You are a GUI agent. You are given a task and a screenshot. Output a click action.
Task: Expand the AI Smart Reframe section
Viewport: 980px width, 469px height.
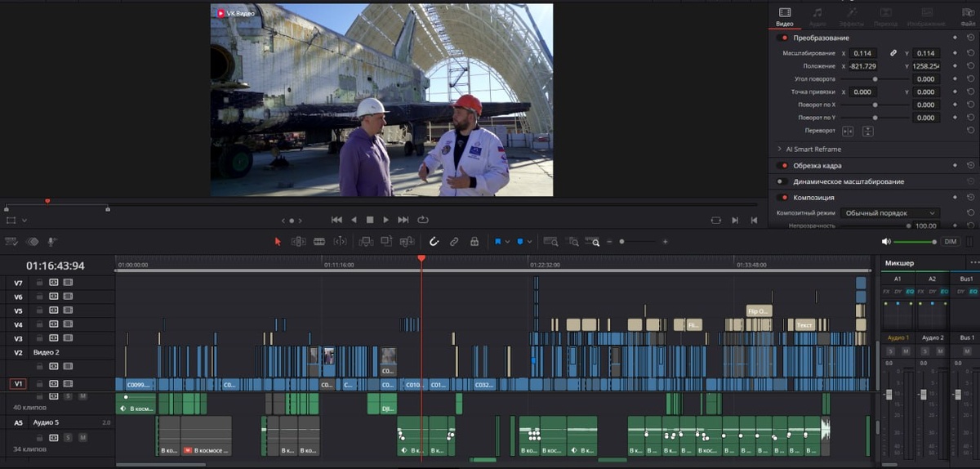point(780,150)
